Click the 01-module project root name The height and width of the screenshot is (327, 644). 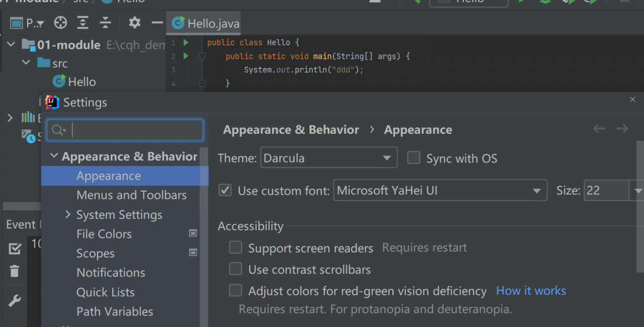pyautogui.click(x=69, y=45)
